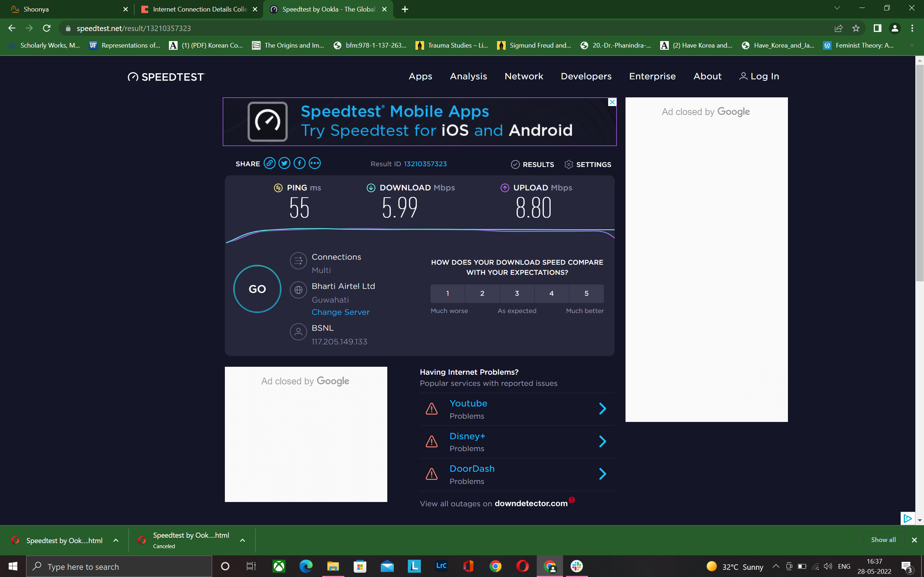Share result on Twitter icon
Image resolution: width=924 pixels, height=577 pixels.
(284, 163)
